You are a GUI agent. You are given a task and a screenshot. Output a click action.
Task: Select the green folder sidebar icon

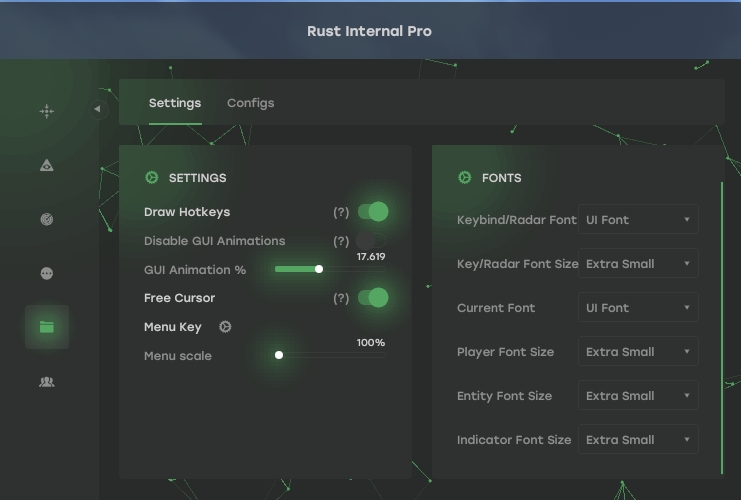pos(47,327)
